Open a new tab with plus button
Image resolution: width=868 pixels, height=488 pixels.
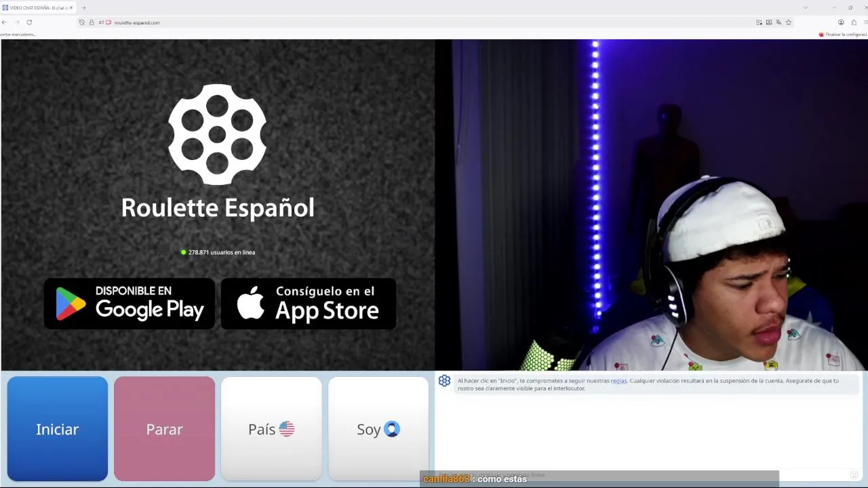[x=84, y=7]
